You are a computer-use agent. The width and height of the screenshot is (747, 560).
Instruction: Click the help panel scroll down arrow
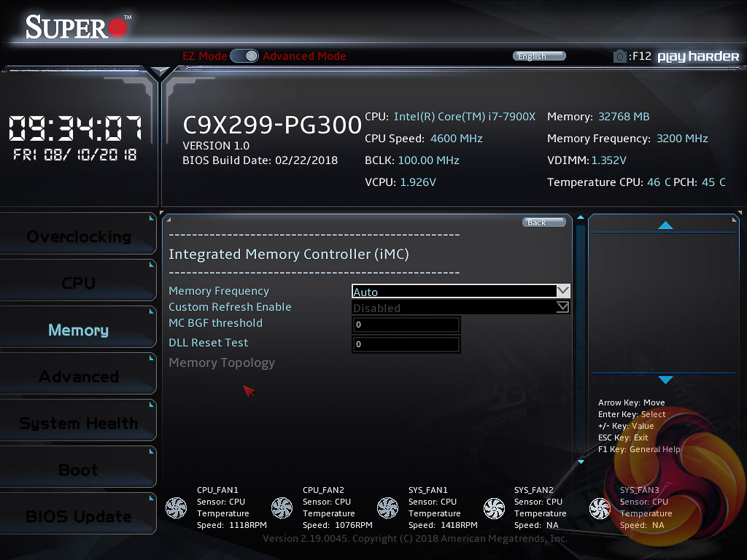pos(665,379)
